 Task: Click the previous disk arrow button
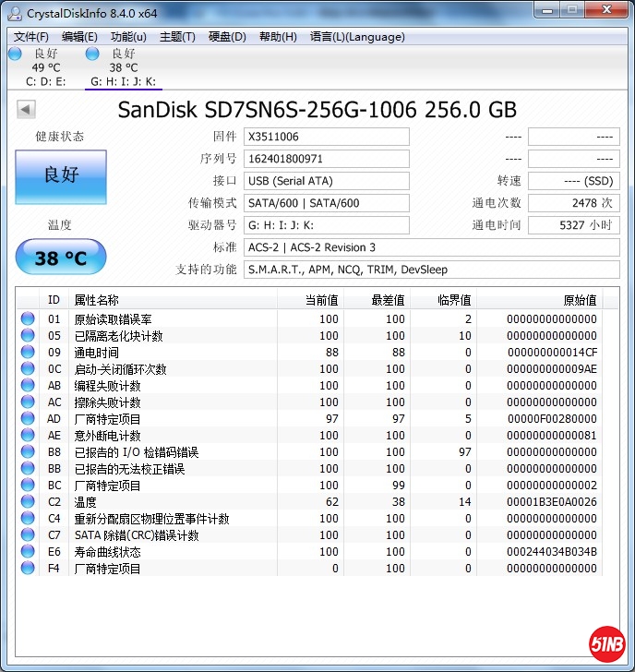click(26, 110)
